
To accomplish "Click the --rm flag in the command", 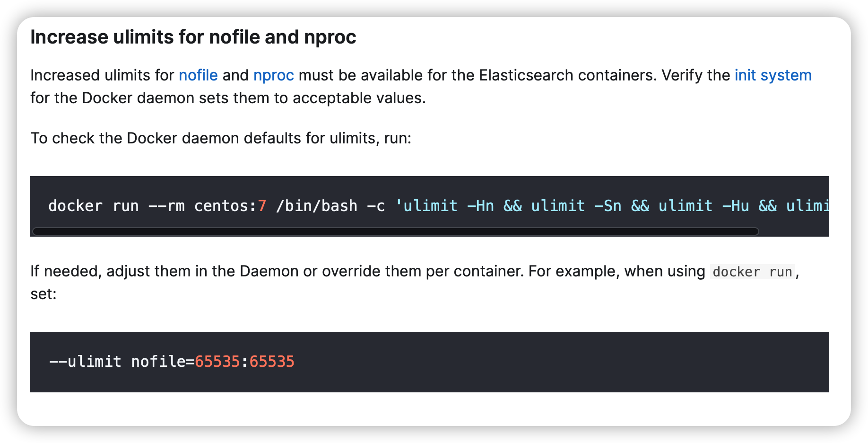I will [x=166, y=206].
